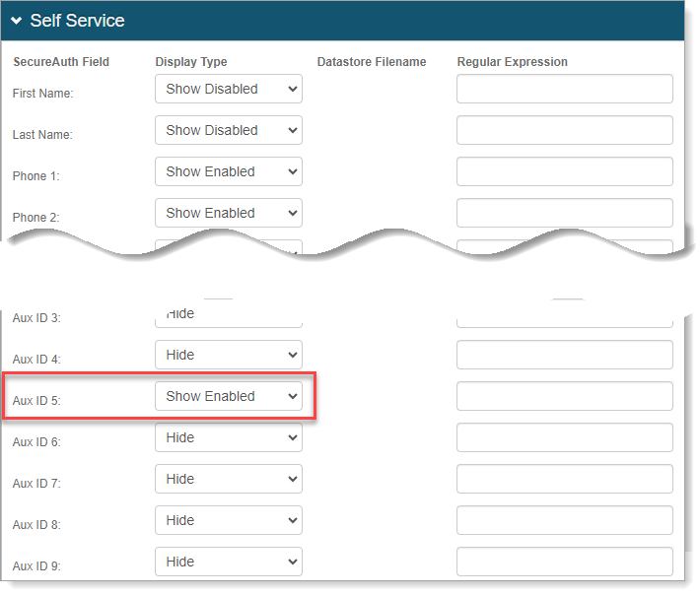The image size is (700, 596).
Task: Open Aux ID 8 display type dropdown
Action: tap(229, 520)
